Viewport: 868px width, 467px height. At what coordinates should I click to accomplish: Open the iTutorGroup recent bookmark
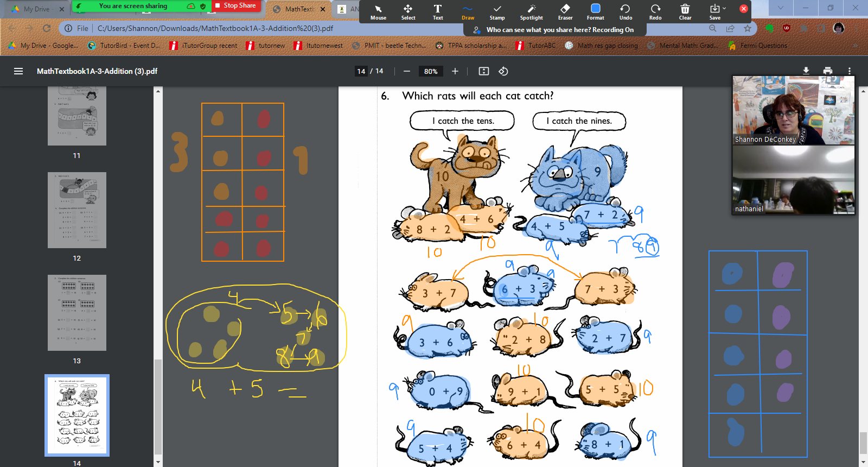[203, 46]
